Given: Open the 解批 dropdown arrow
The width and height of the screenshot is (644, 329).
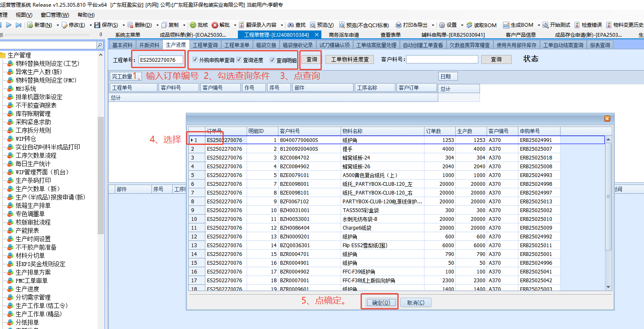Looking at the screenshot, I should click(x=235, y=25).
